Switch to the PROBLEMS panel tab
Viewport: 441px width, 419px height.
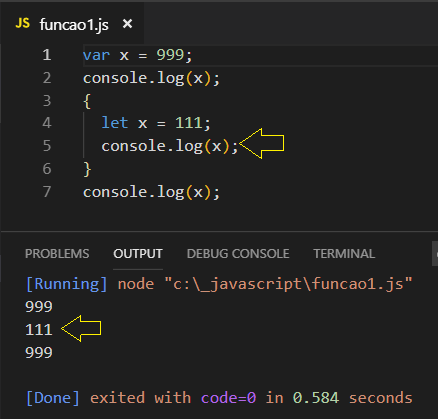click(x=57, y=254)
